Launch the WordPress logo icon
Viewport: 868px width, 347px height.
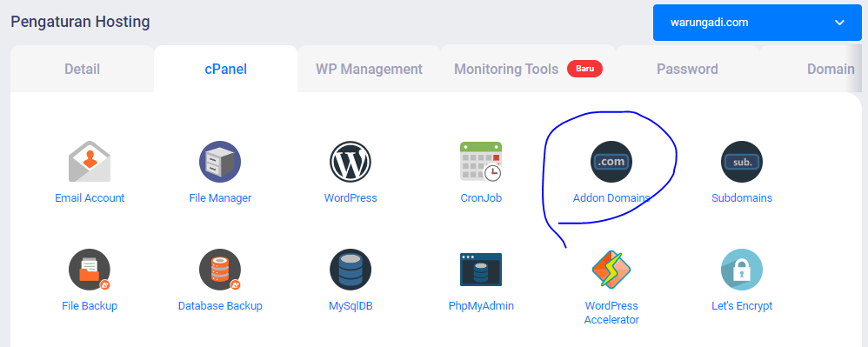tap(351, 161)
